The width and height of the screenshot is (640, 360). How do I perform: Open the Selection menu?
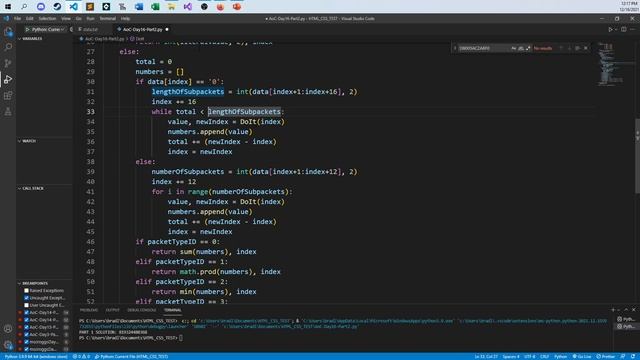coord(47,18)
